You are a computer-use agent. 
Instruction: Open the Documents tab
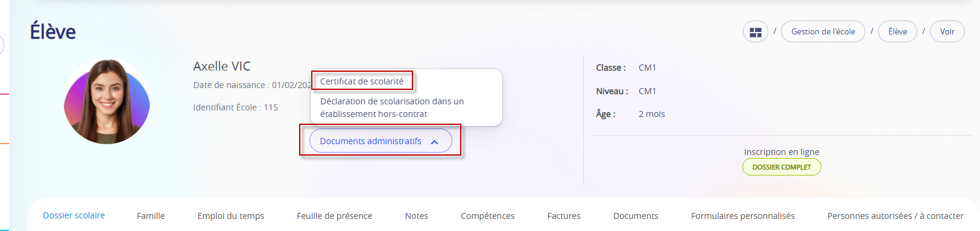[x=636, y=216]
